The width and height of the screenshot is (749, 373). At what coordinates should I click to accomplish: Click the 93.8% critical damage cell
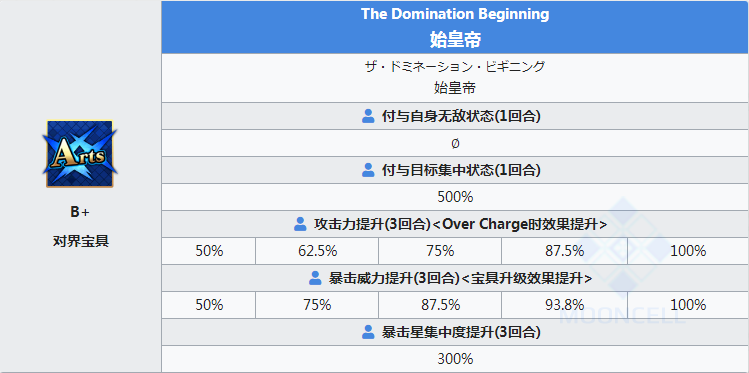click(x=565, y=305)
